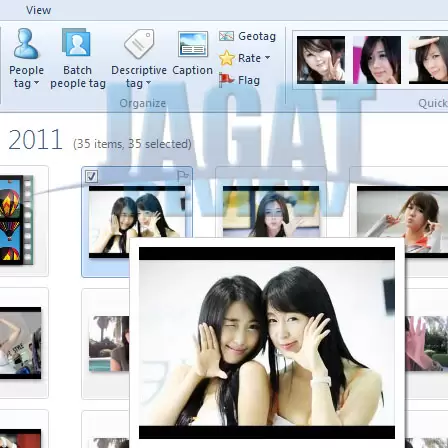448x448 pixels.
Task: Open the View ribbon tab
Action: click(38, 10)
